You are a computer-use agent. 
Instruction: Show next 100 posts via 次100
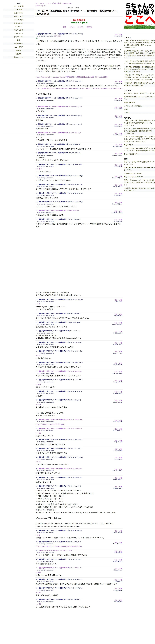pyautogui.click(x=81, y=27)
